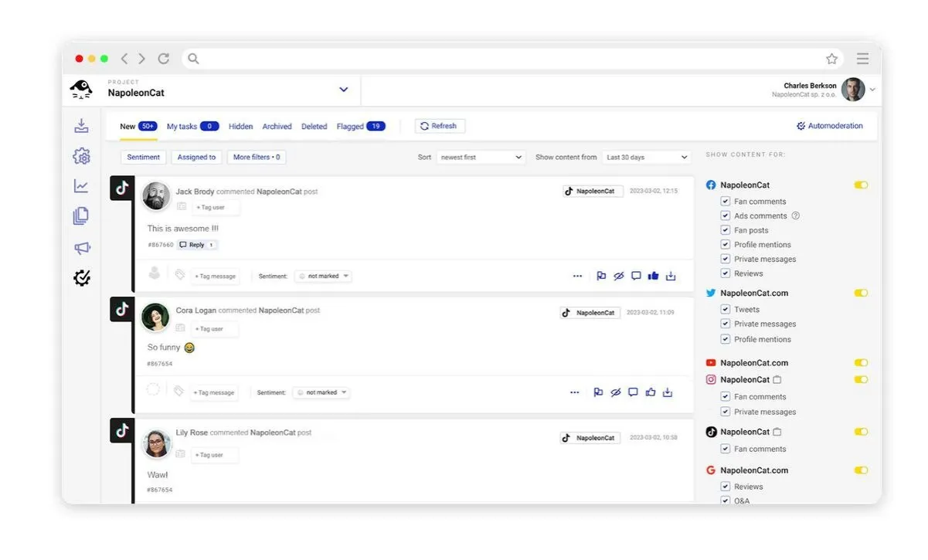The image size is (928, 560).
Task: Click the browser address bar
Action: tap(502, 59)
